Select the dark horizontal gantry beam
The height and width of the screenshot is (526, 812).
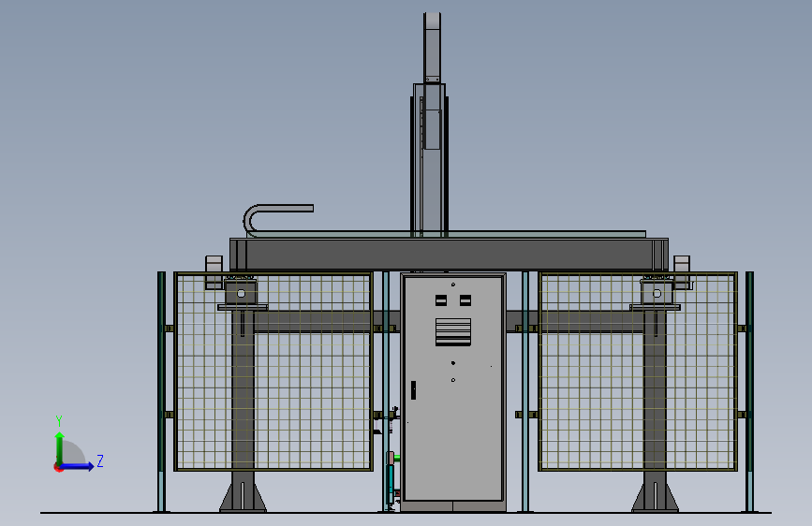tap(449, 255)
